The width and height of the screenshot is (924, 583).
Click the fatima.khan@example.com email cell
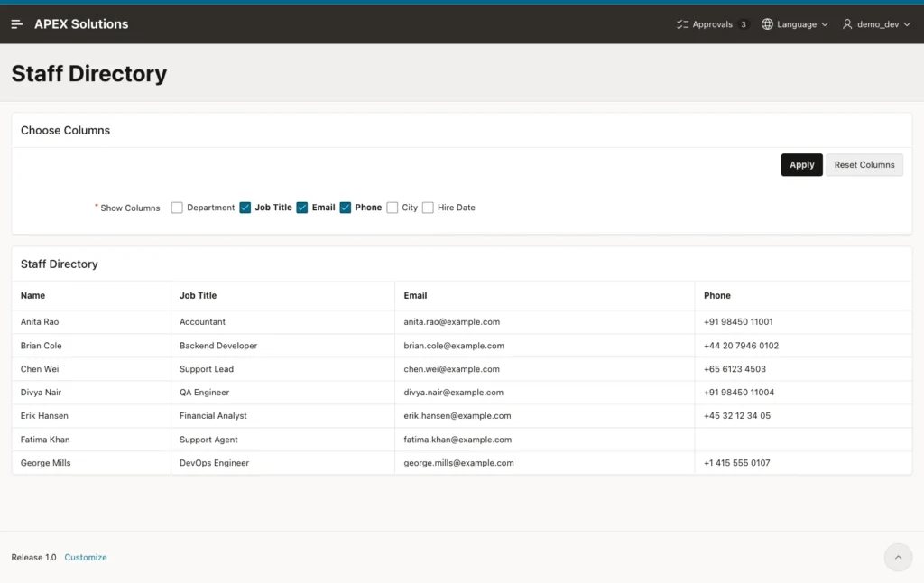point(544,440)
